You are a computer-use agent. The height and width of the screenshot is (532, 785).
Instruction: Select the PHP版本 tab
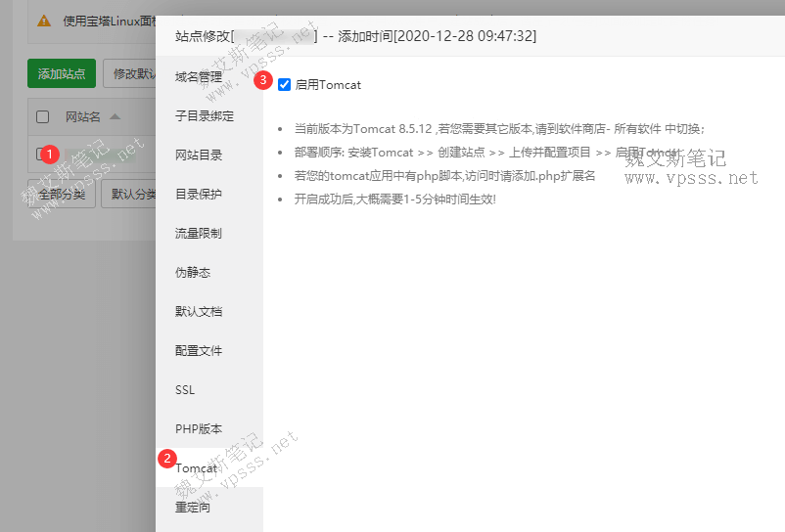point(199,428)
